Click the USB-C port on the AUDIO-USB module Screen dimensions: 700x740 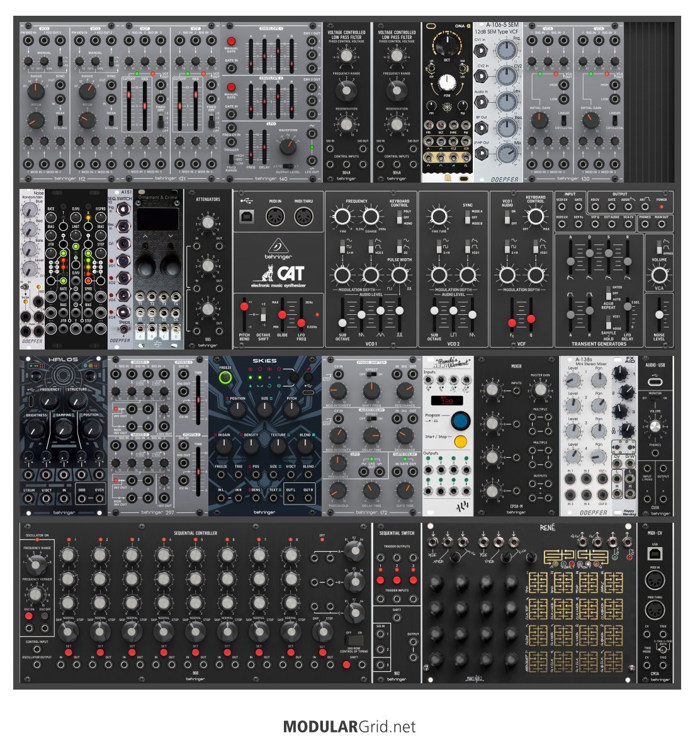click(x=655, y=381)
